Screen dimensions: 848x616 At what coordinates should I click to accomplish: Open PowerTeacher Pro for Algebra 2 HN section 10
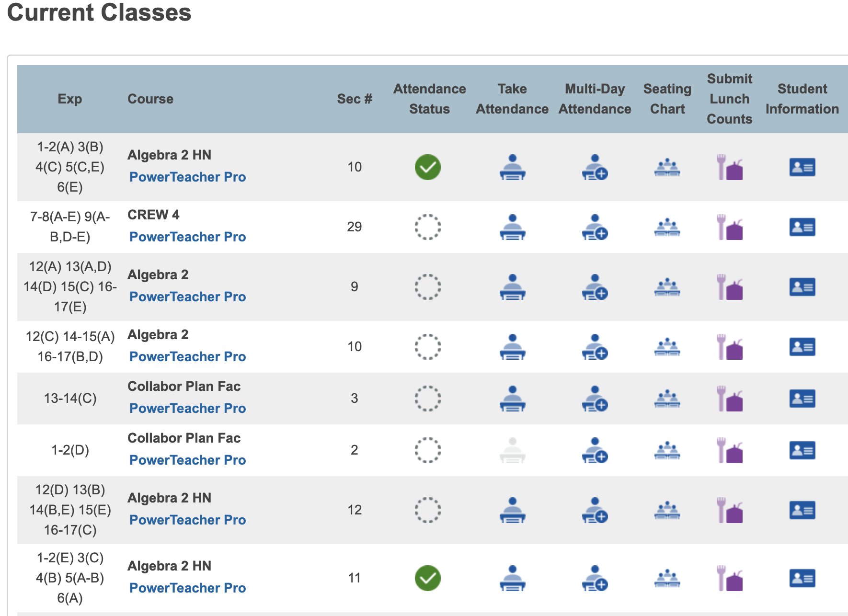point(187,177)
